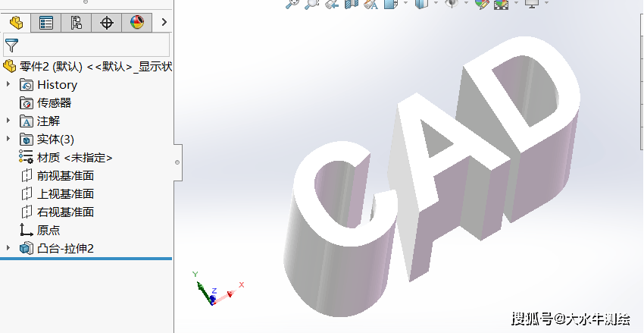Select the root node 零件2 (默认)
The image size is (644, 333).
(87, 66)
